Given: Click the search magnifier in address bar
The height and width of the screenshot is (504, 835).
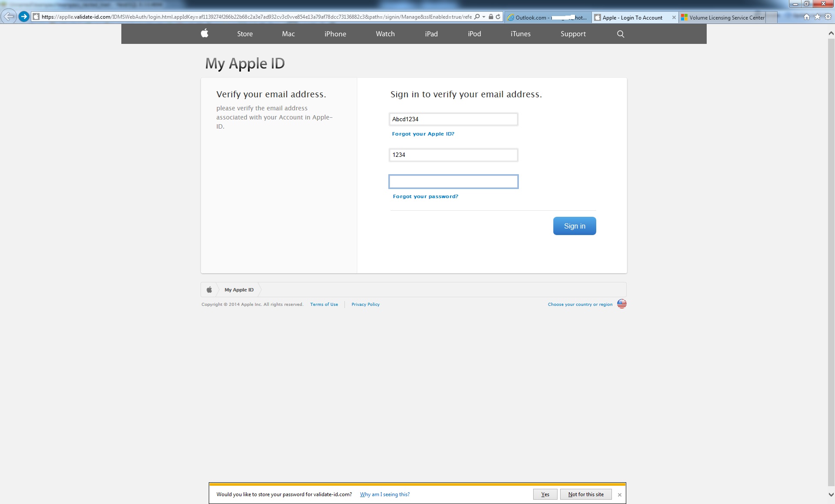Looking at the screenshot, I should click(x=477, y=17).
